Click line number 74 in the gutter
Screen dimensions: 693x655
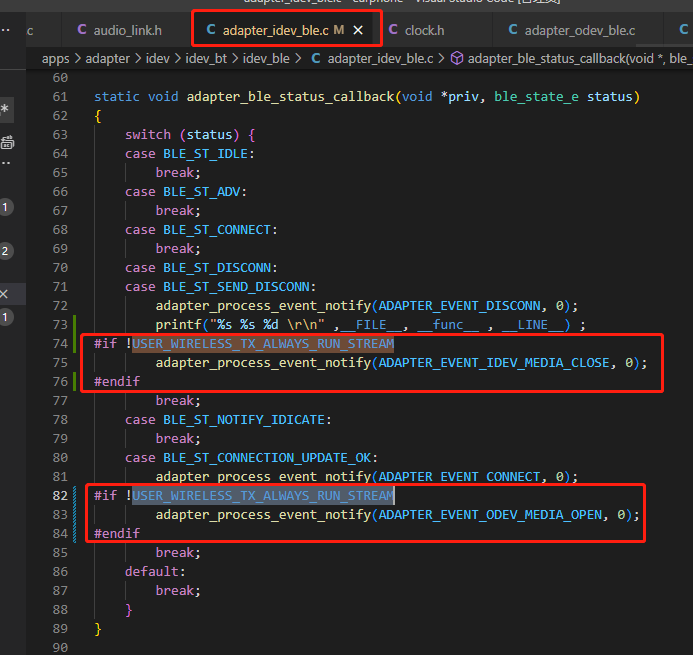point(60,344)
